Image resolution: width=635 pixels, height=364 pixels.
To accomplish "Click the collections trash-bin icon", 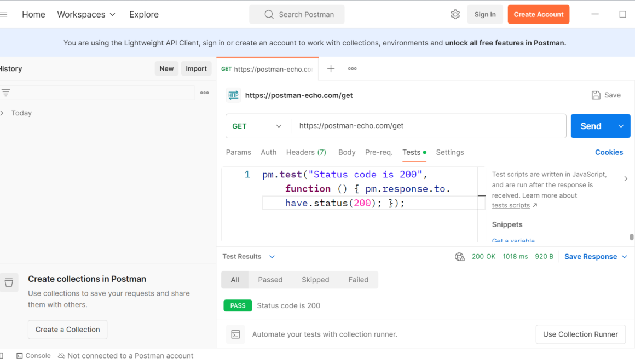I will [x=9, y=282].
